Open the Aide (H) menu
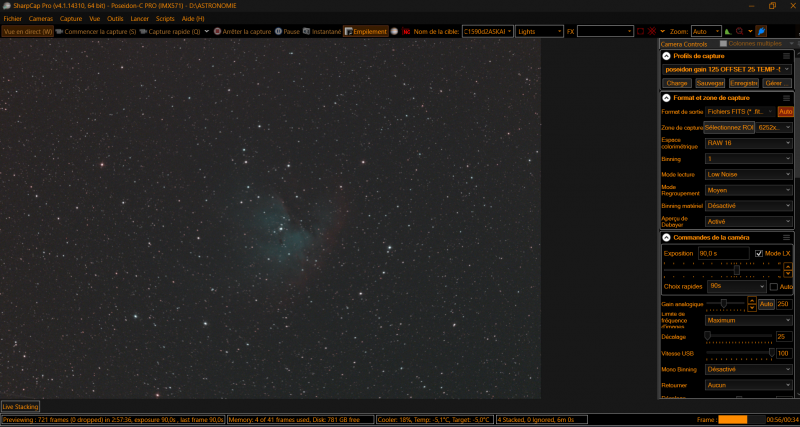Image resolution: width=800 pixels, height=427 pixels. (193, 18)
